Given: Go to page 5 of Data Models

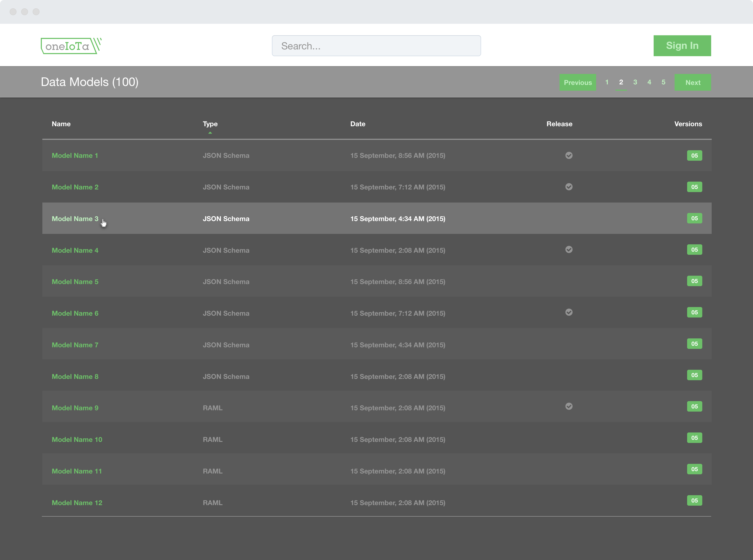Looking at the screenshot, I should (x=663, y=82).
